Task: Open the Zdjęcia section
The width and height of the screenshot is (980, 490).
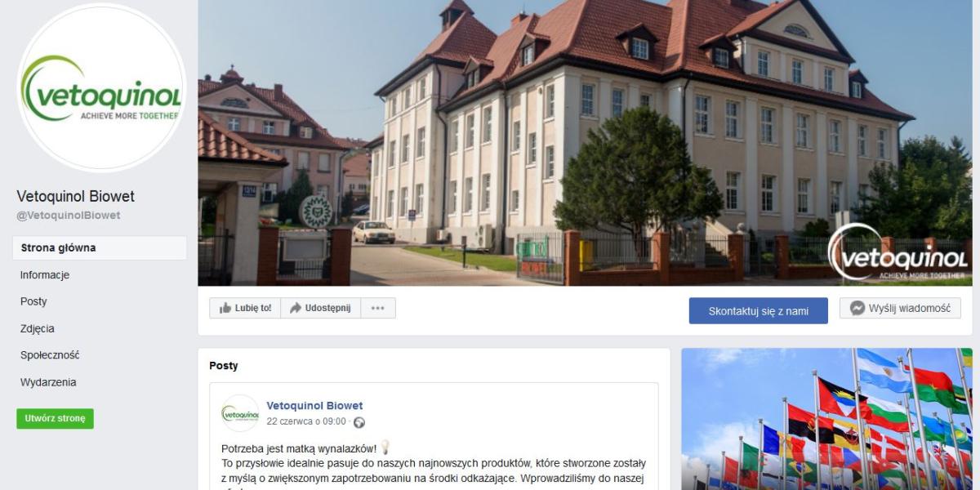Action: (38, 328)
